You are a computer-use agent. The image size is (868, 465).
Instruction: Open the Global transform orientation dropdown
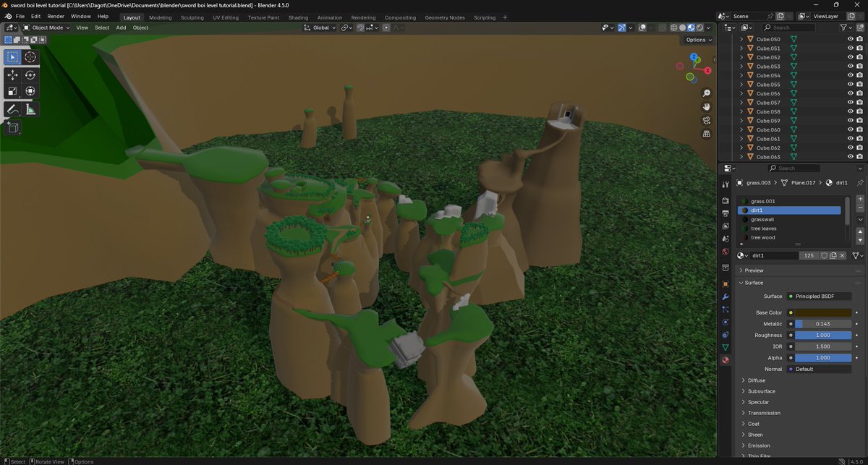[320, 27]
